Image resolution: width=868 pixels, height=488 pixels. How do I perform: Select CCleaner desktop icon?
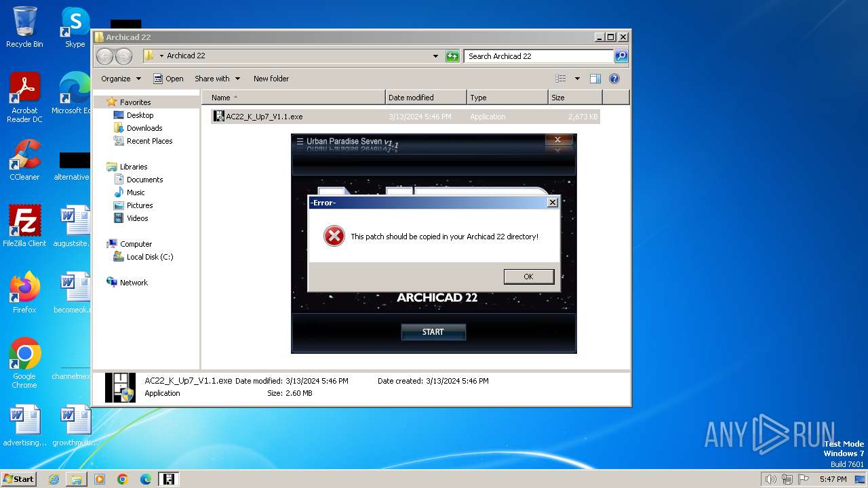tap(24, 160)
